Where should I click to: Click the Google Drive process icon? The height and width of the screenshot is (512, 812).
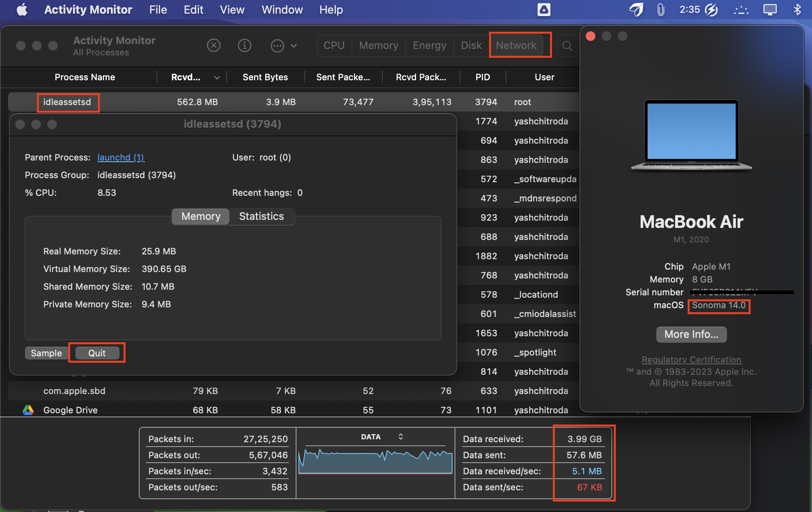tap(28, 410)
